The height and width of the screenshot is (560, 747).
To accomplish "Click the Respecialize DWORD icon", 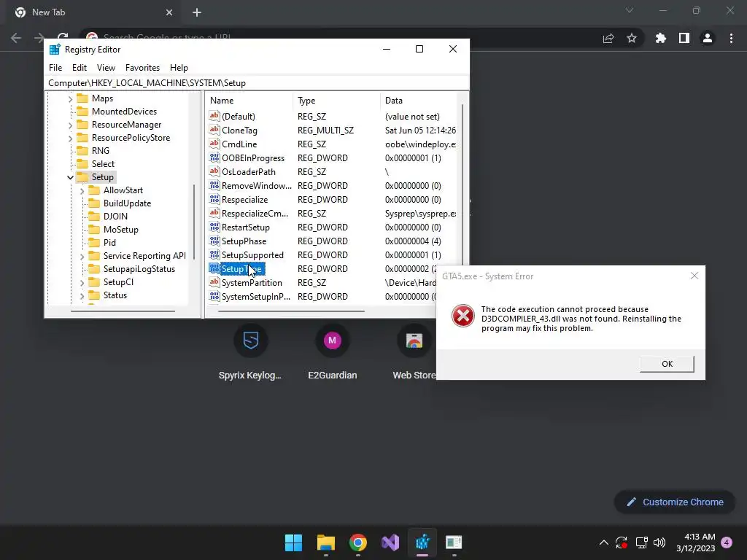I will [x=214, y=199].
